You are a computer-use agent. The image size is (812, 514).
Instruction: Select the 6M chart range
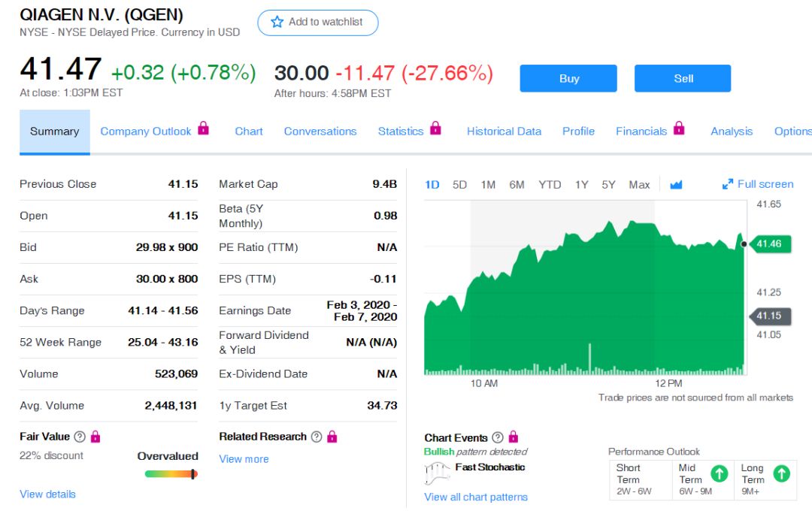(x=517, y=185)
